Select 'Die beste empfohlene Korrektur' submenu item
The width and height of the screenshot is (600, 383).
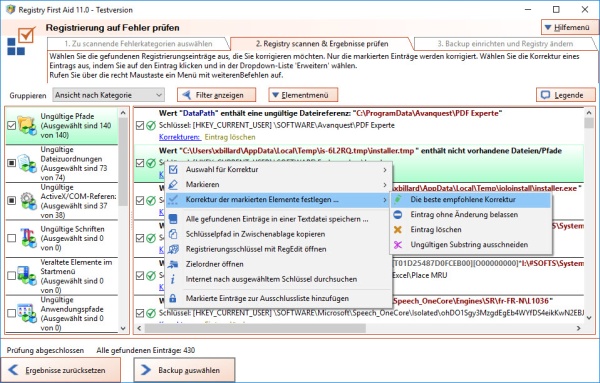(471, 199)
